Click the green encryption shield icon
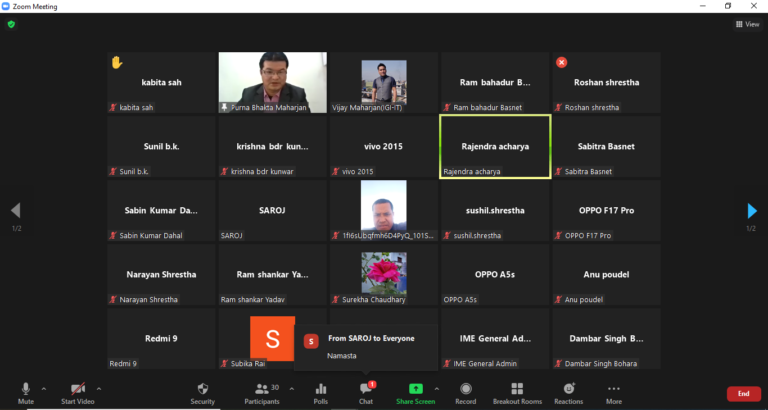768x410 pixels. [11, 24]
